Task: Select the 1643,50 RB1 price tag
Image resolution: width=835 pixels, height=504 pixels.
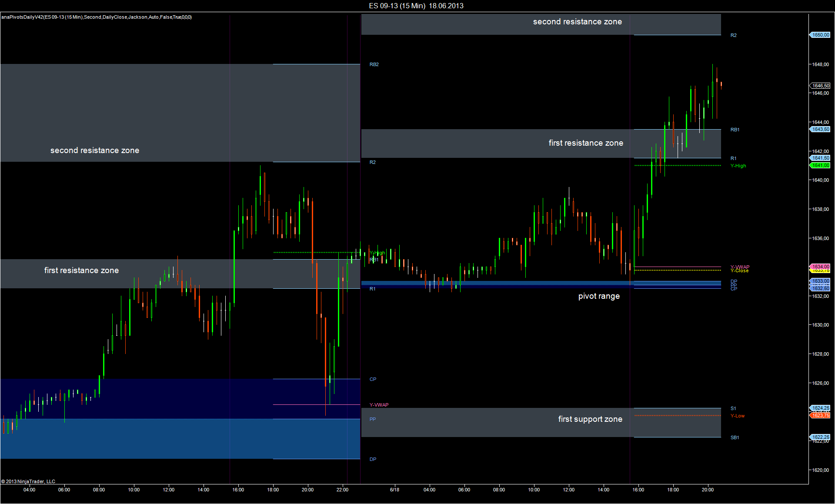Action: pos(820,129)
